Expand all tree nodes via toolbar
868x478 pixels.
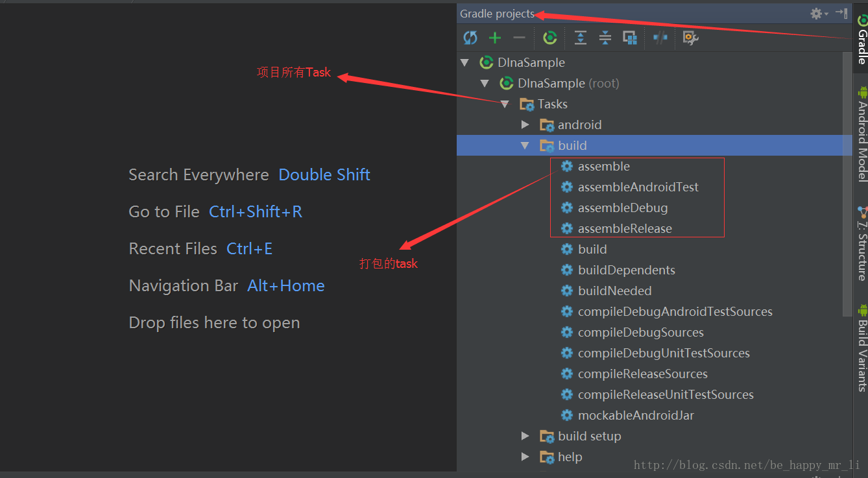pyautogui.click(x=581, y=38)
